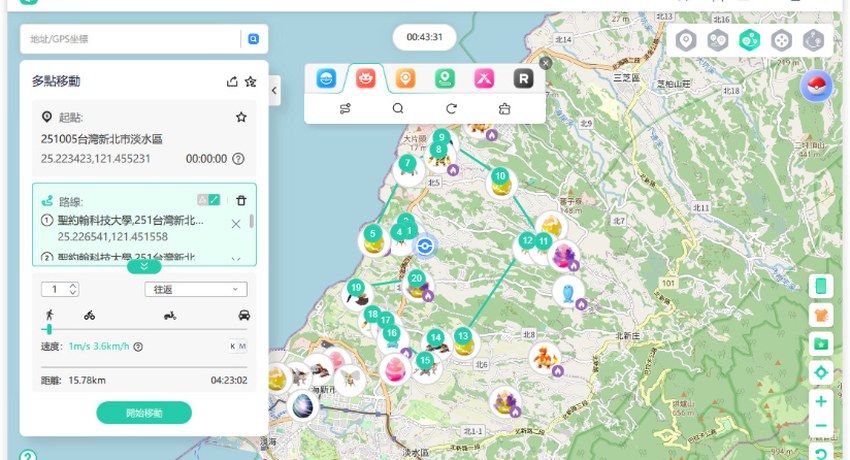The image size is (850, 460).
Task: Open the blue Pokémon face tab
Action: tap(326, 79)
